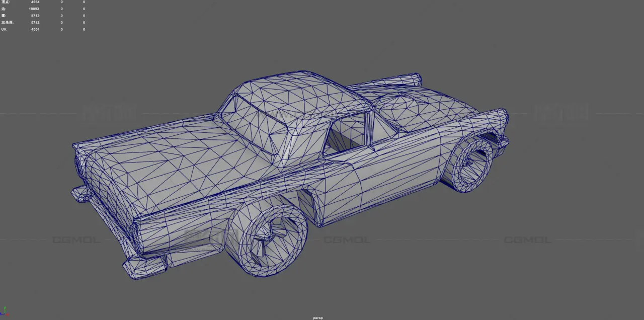
Task: Click the XYZ axis orientation gizmo
Action: pyautogui.click(x=5, y=313)
